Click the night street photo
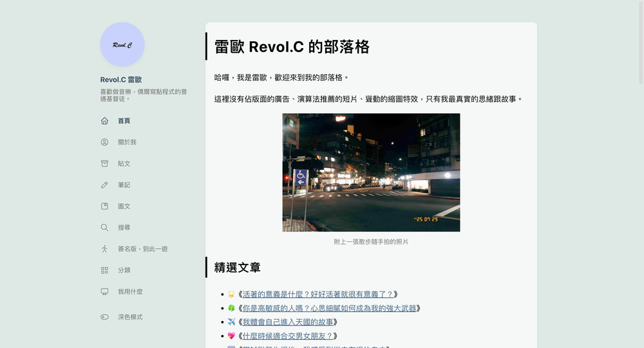644x348 pixels. [x=371, y=172]
